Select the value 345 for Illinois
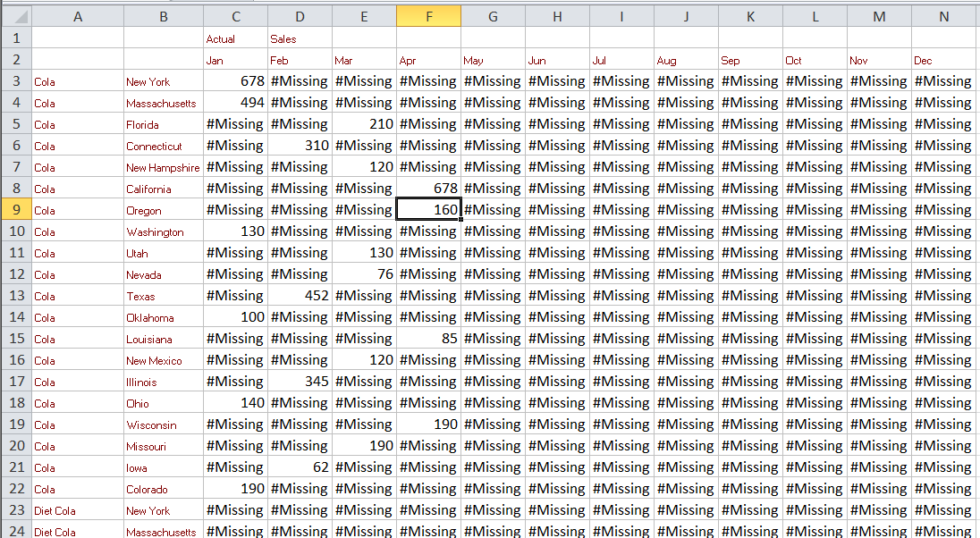 (x=300, y=382)
